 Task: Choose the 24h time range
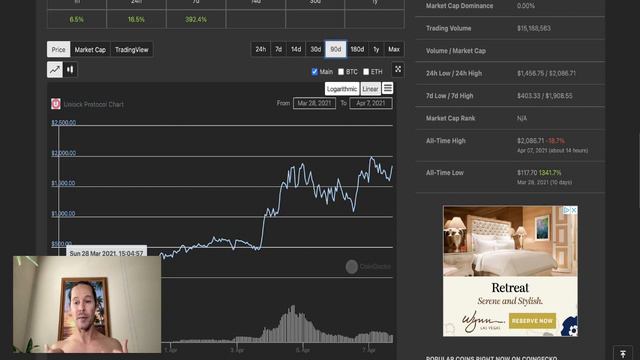(x=261, y=49)
